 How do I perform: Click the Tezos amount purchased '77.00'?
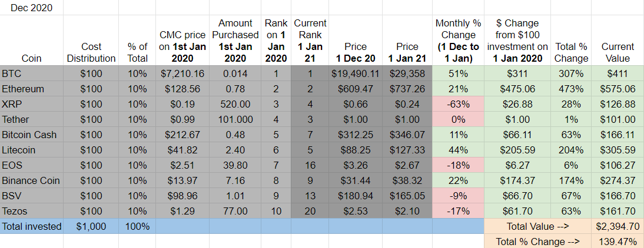235,212
